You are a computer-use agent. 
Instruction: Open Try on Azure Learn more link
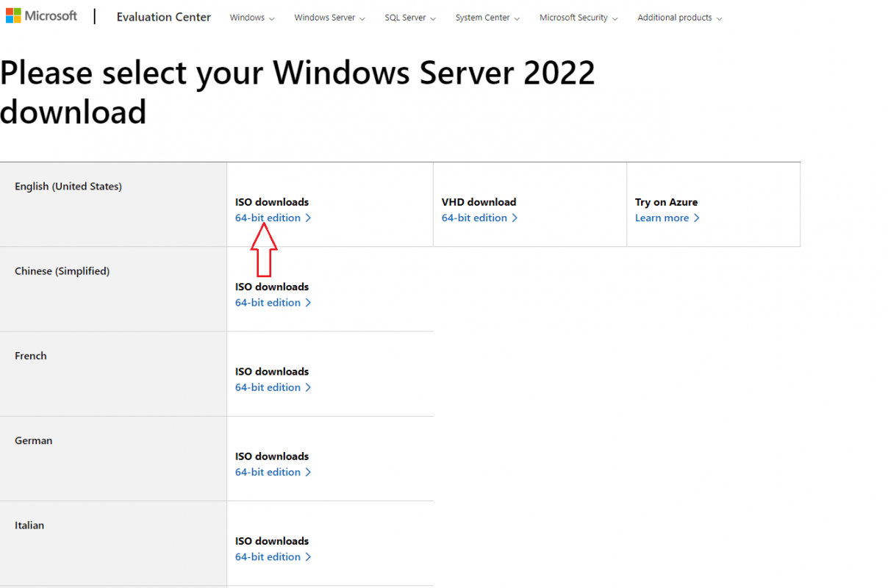pos(667,218)
